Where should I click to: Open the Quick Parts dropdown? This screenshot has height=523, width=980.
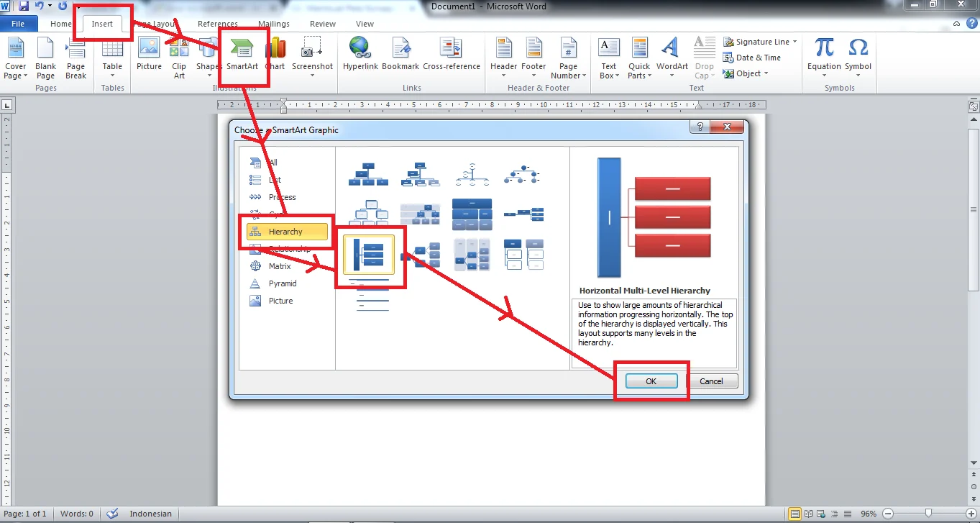[639, 58]
